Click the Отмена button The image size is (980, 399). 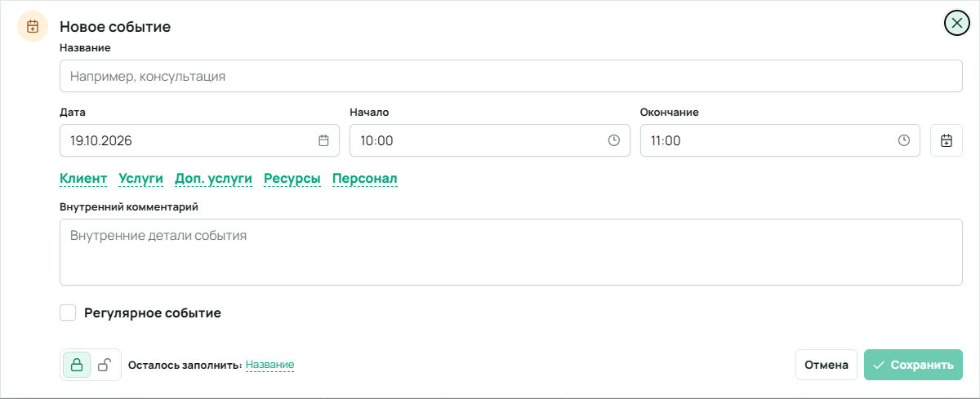826,365
